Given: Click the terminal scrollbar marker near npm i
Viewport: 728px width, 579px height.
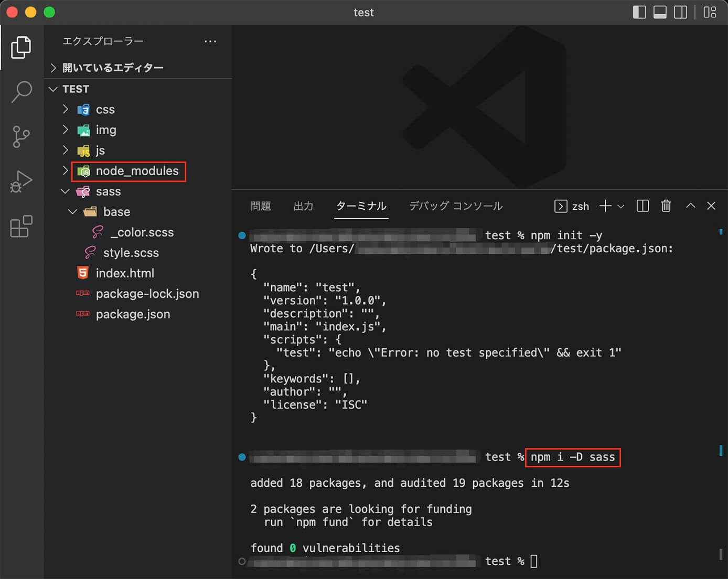Looking at the screenshot, I should pyautogui.click(x=721, y=450).
